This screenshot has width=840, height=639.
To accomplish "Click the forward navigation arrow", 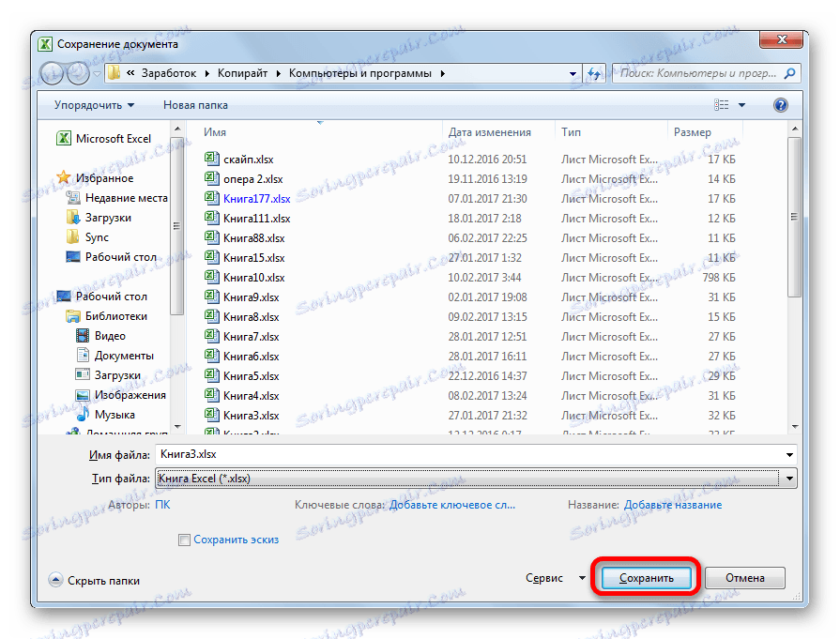I will tap(78, 73).
